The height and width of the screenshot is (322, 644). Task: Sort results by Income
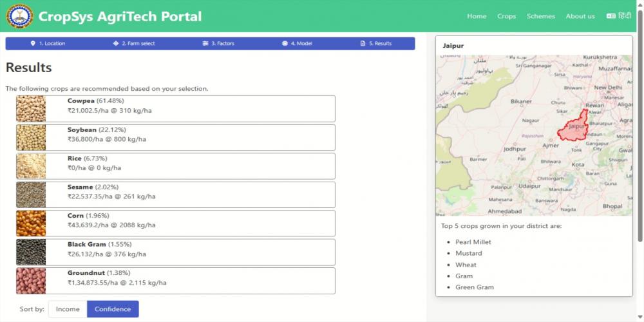click(x=68, y=309)
